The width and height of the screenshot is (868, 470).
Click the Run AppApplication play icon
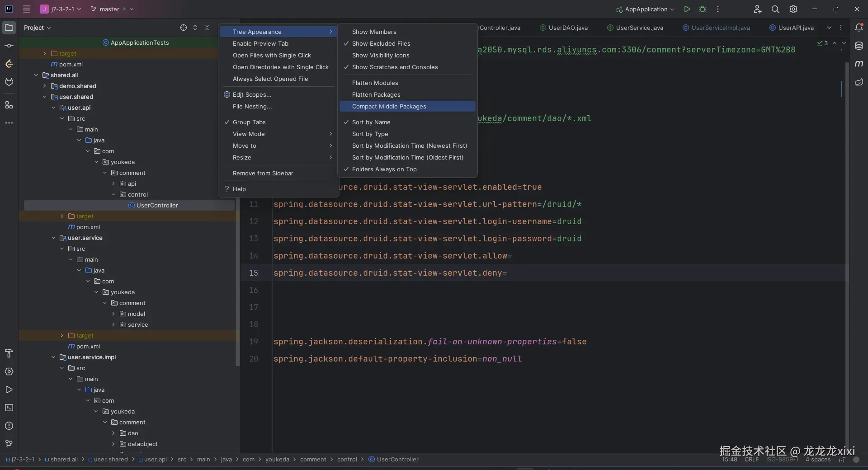pyautogui.click(x=687, y=9)
